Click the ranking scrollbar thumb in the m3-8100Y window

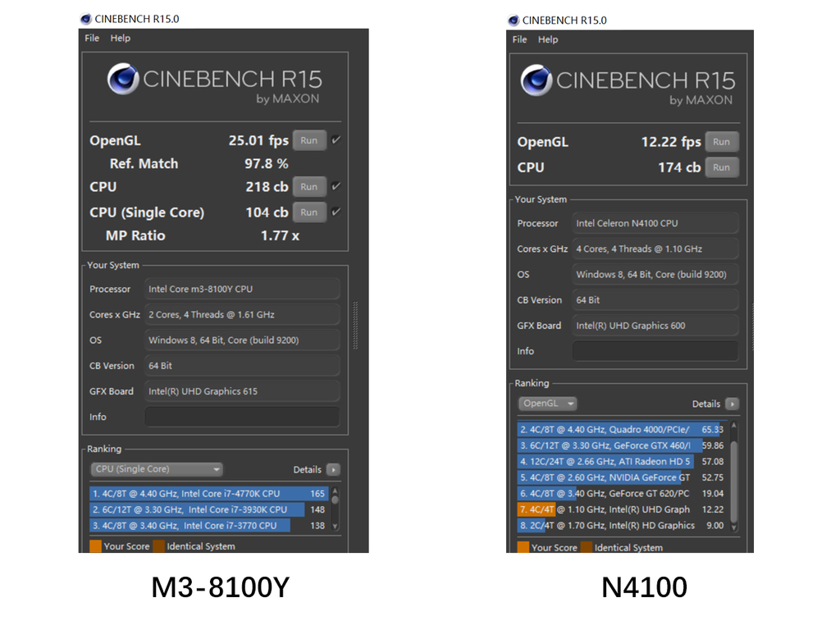point(335,500)
